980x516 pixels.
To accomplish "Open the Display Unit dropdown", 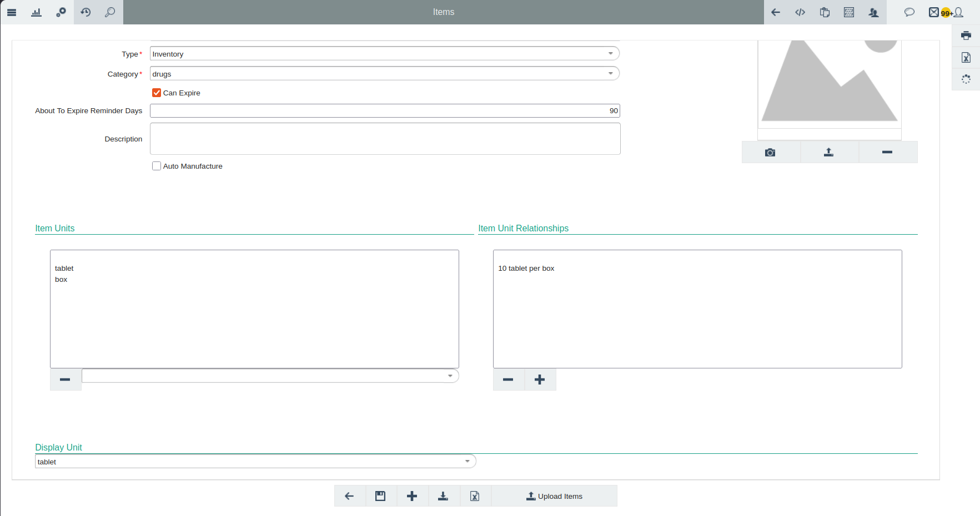I will 255,462.
